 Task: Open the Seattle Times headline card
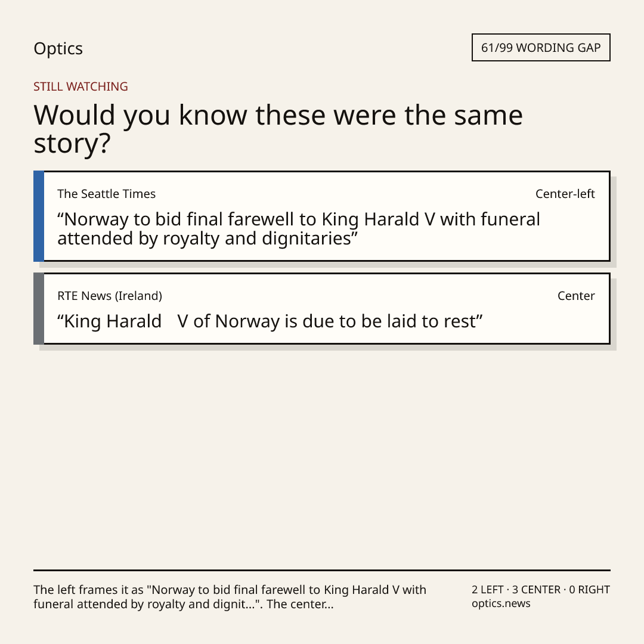tap(322, 216)
